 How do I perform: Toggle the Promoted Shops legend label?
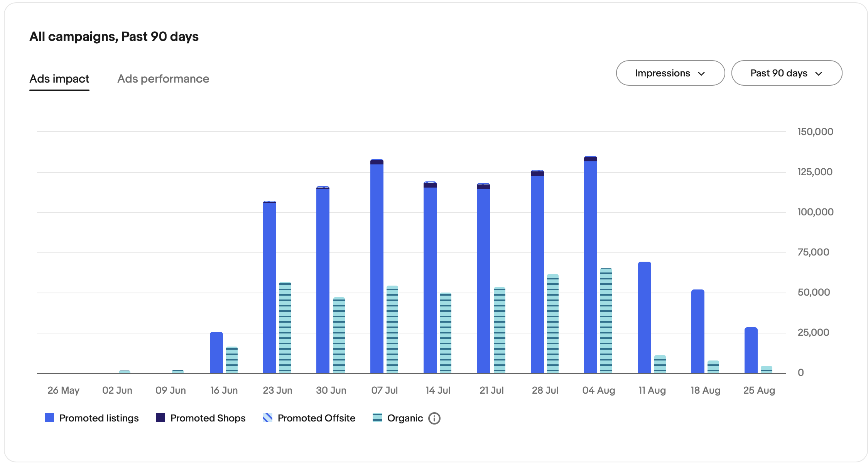coord(208,418)
